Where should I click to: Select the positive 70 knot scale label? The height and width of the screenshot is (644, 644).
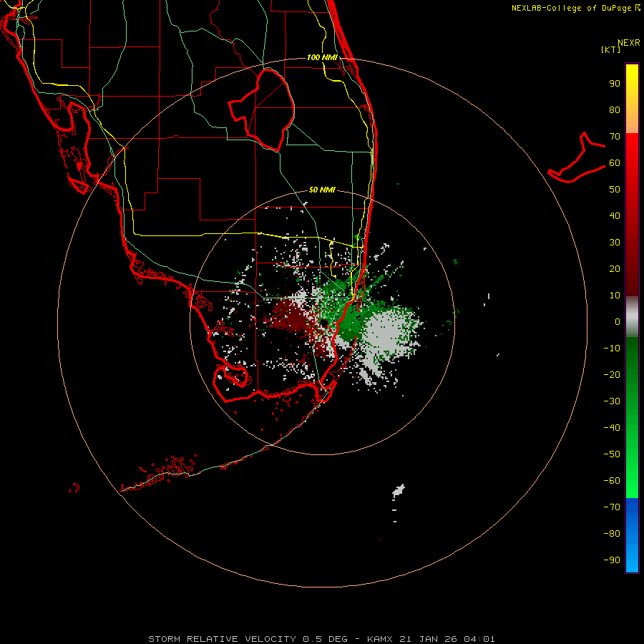pos(615,137)
